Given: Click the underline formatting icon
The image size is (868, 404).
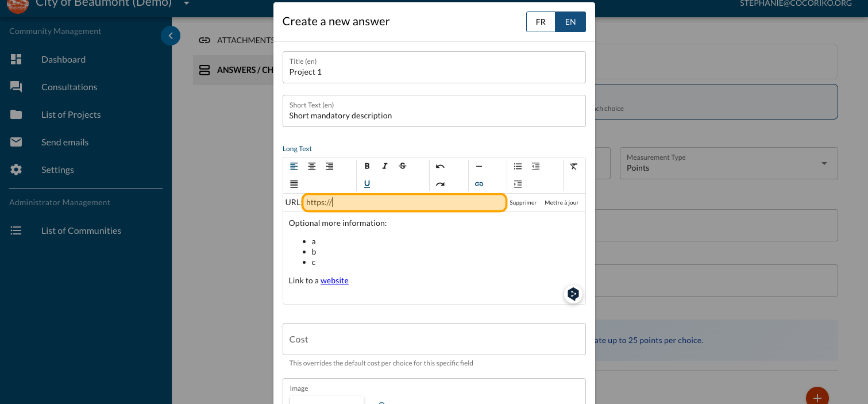Looking at the screenshot, I should tap(367, 184).
